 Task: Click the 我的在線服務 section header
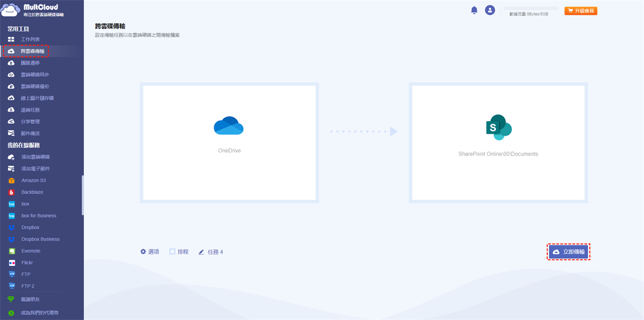(x=24, y=145)
